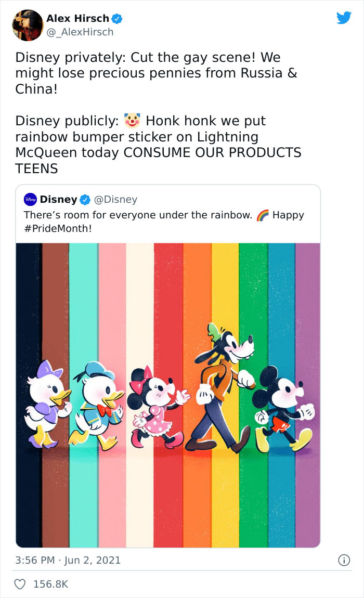The image size is (364, 598).
Task: Click Alex Hirsch's profile picture
Action: pos(27,24)
